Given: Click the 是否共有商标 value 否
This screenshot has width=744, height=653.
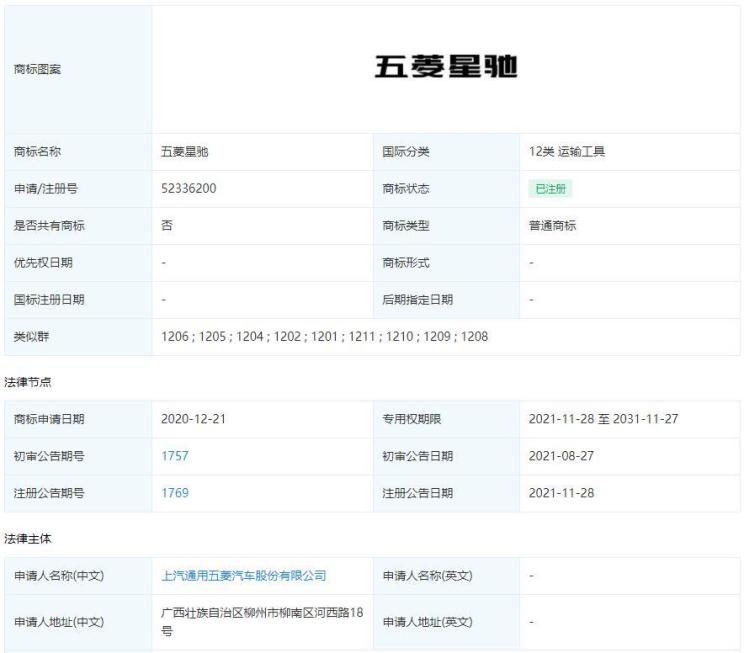Looking at the screenshot, I should coord(167,226).
